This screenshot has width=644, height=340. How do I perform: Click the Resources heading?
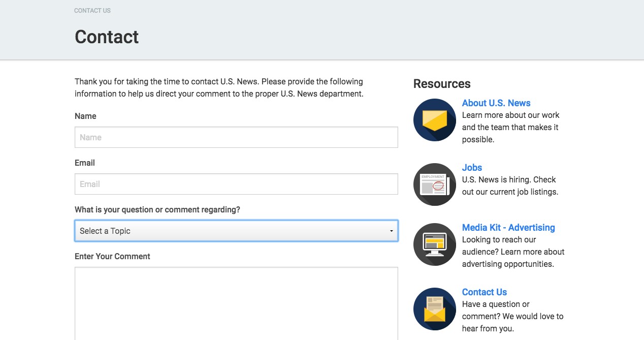pyautogui.click(x=442, y=84)
